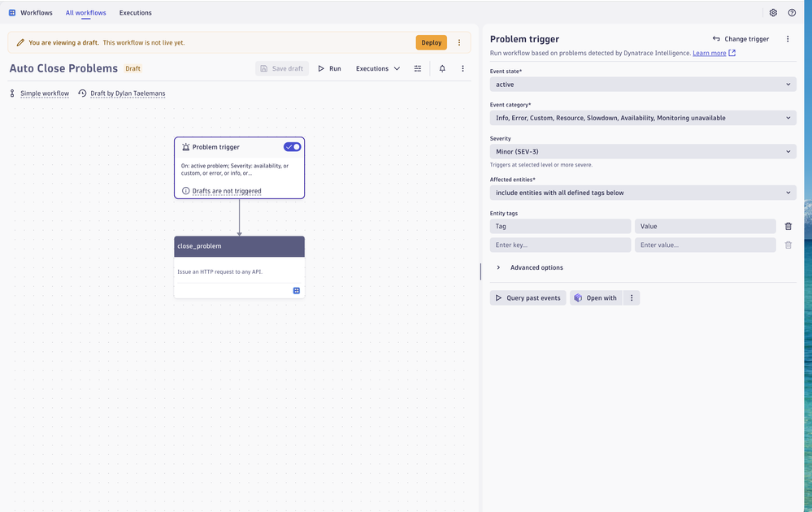The width and height of the screenshot is (812, 512).
Task: Click the Auto Close Problems workflow title
Action: coord(63,68)
